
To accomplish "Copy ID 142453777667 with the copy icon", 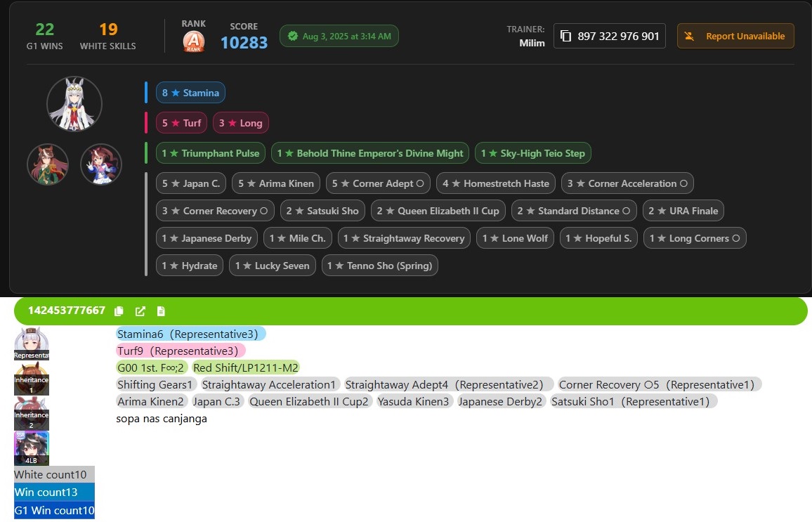I will pyautogui.click(x=119, y=311).
